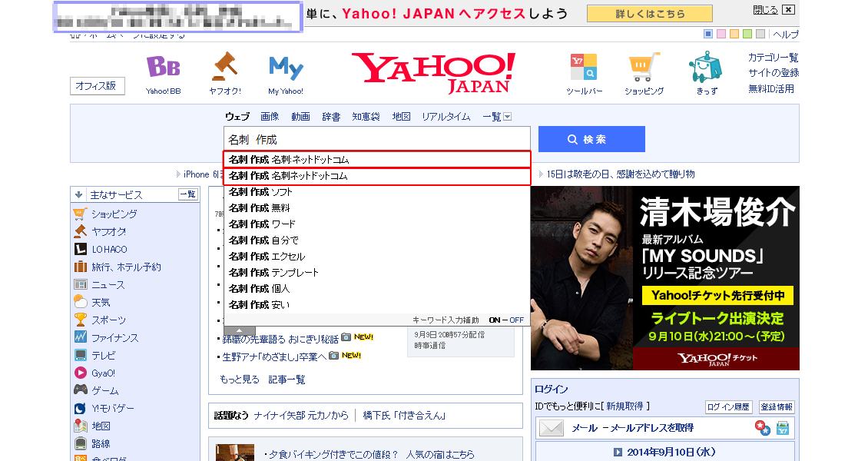Open Shopping in the services sidebar

(114, 214)
